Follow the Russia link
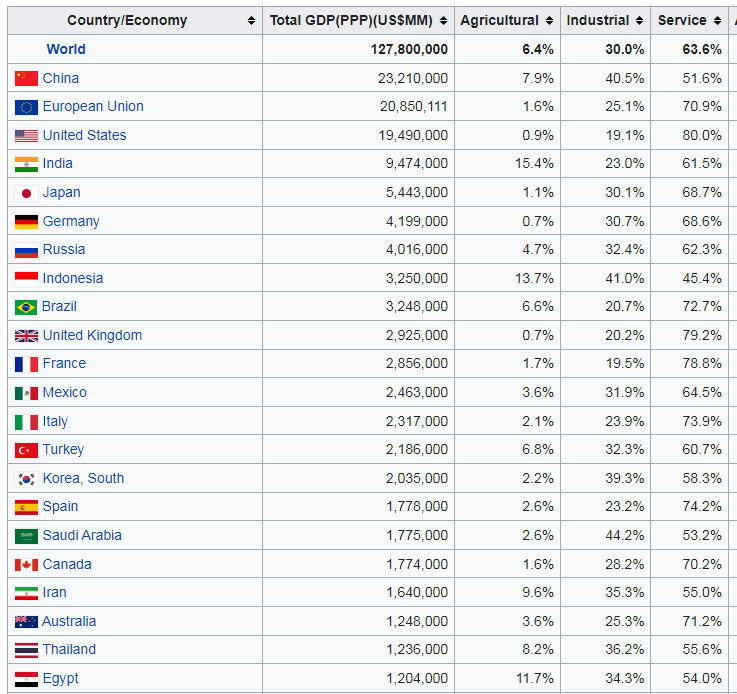 tap(64, 250)
